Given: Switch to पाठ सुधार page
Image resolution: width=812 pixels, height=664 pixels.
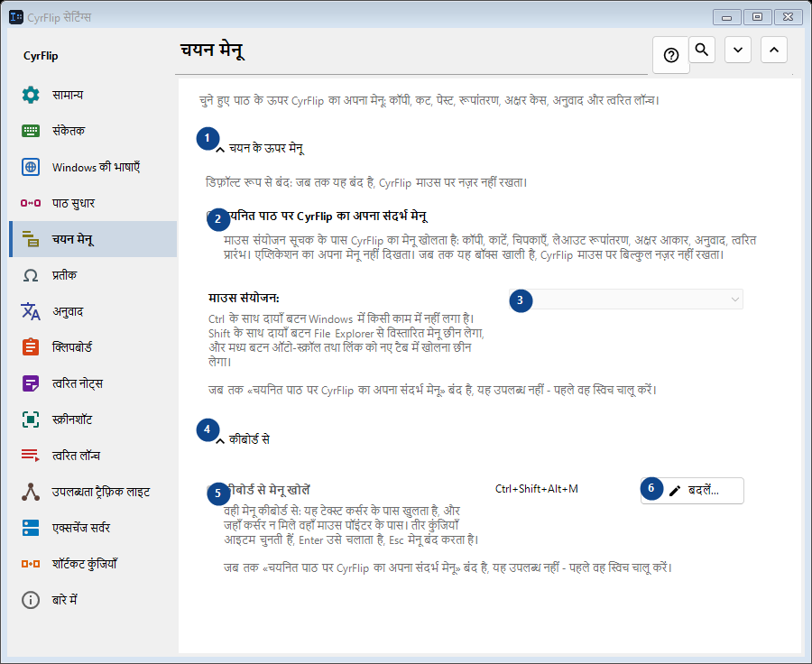Looking at the screenshot, I should pyautogui.click(x=93, y=203).
